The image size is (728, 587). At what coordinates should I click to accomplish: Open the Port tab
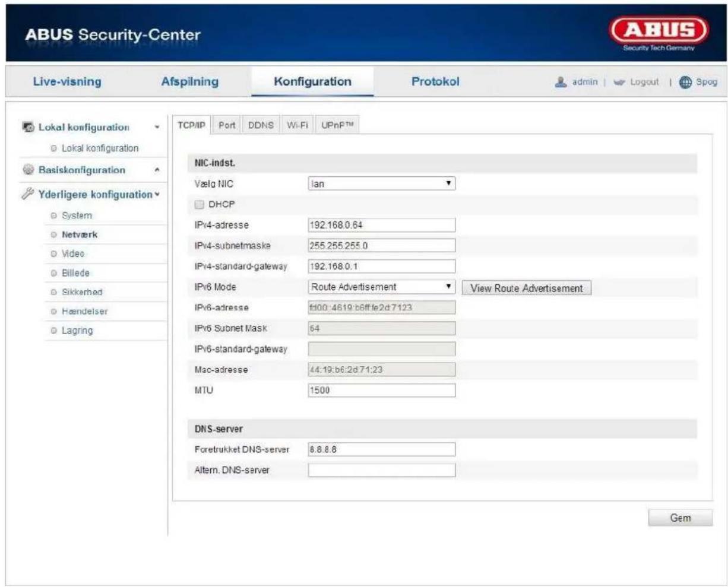coord(227,125)
